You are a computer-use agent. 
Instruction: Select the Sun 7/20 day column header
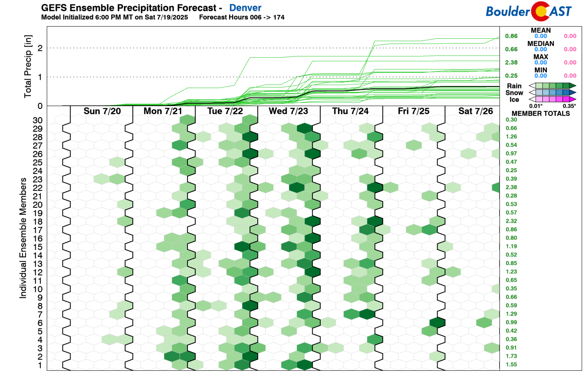(x=102, y=111)
